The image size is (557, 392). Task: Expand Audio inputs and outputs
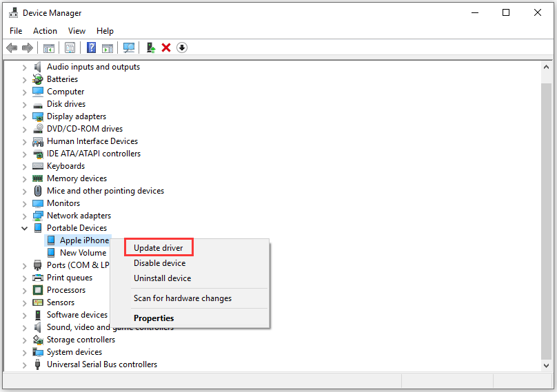25,67
